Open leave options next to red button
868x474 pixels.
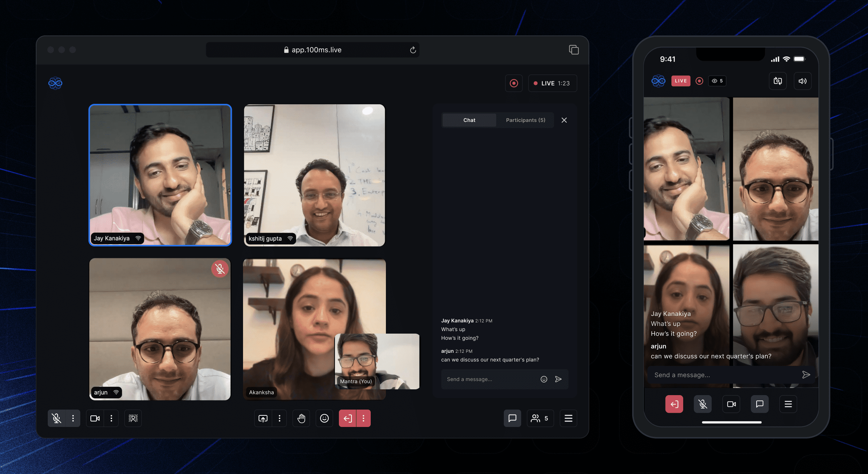point(363,418)
